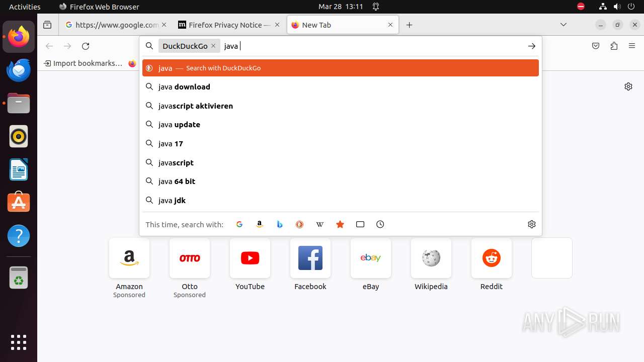Open system volume indicator
This screenshot has height=362, width=644.
[x=617, y=7]
